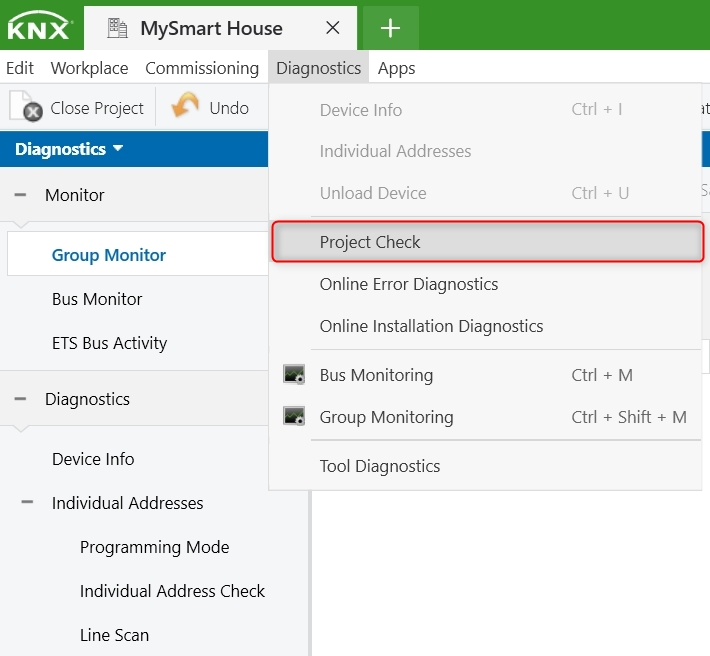Click the Group Monitoring menu icon
Screen dimensions: 710x656
coord(293,417)
